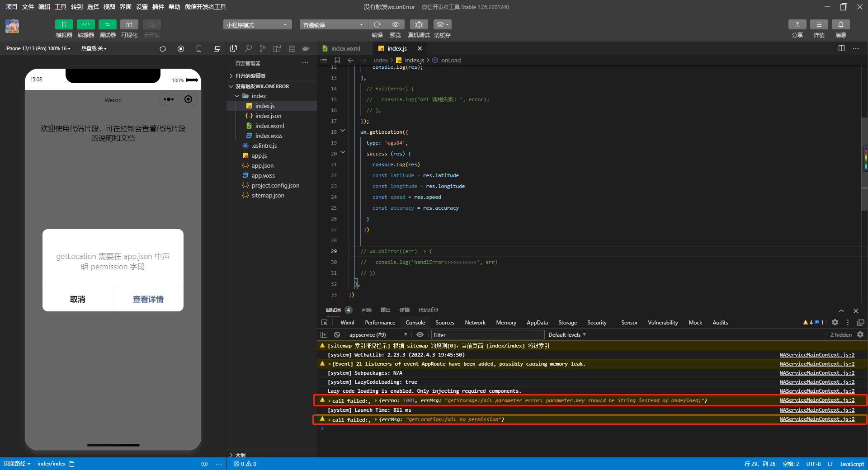Open the search icon in the explorer sidebar
This screenshot has width=868, height=470.
coord(248,48)
